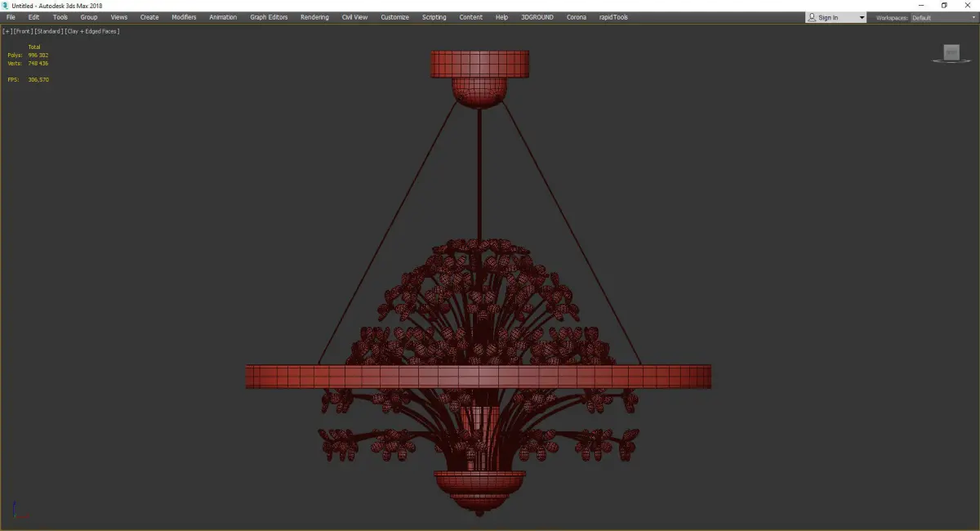Click the [Front] viewport view label
Screen dimensions: 980x531
[x=23, y=31]
